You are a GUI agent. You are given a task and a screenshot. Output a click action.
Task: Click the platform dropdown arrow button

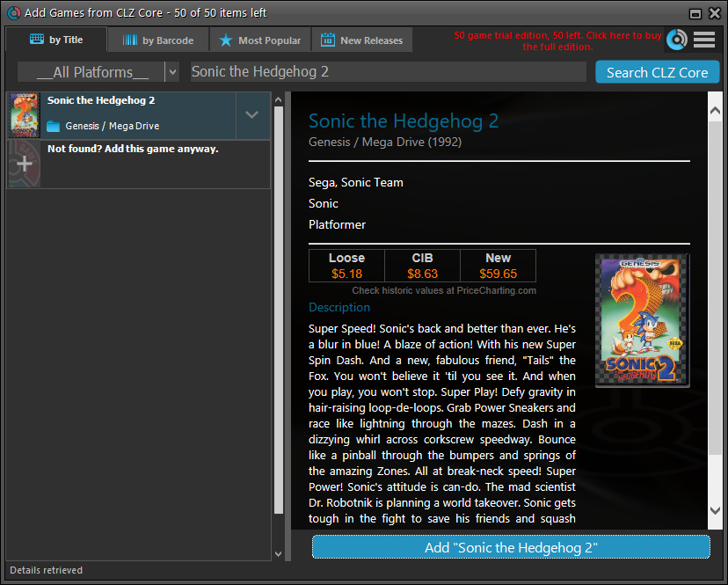[172, 72]
